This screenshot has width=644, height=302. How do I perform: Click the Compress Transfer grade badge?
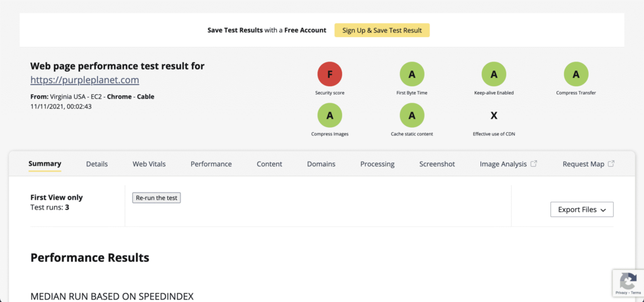tap(575, 74)
